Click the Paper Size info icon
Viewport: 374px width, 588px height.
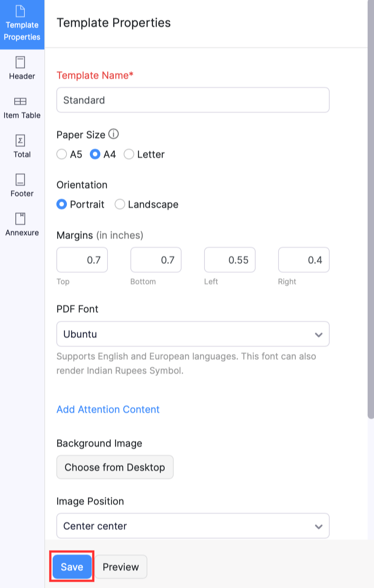tap(113, 134)
